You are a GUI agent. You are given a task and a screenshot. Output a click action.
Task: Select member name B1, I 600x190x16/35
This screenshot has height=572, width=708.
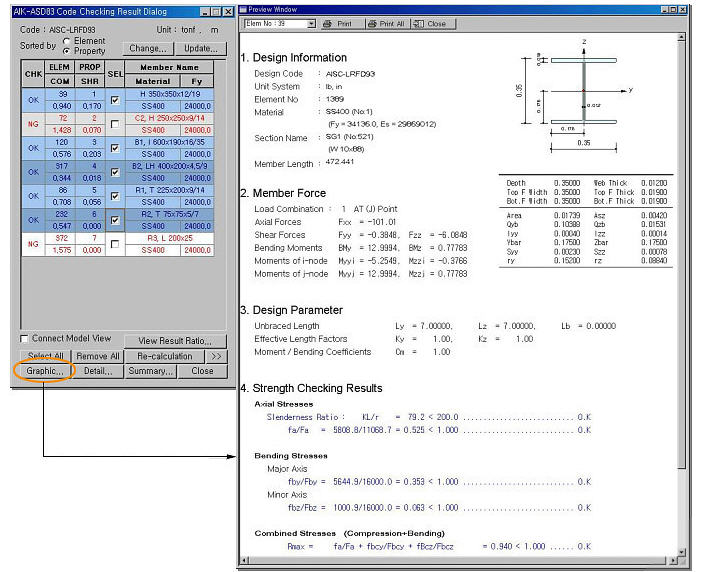pos(170,142)
